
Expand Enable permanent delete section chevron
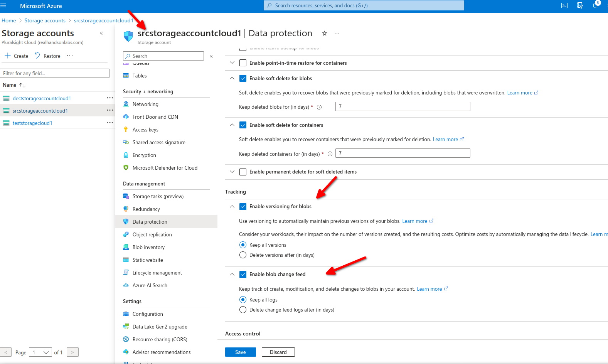[232, 172]
